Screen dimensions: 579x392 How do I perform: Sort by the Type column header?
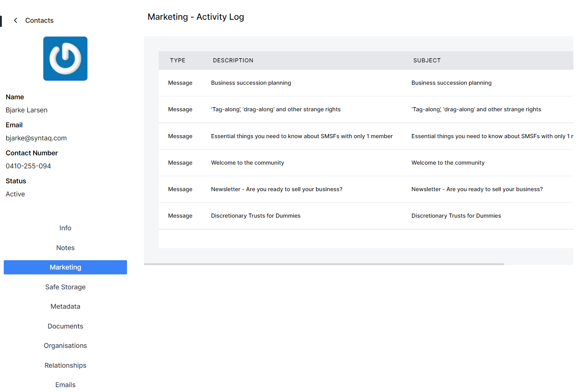pos(177,60)
